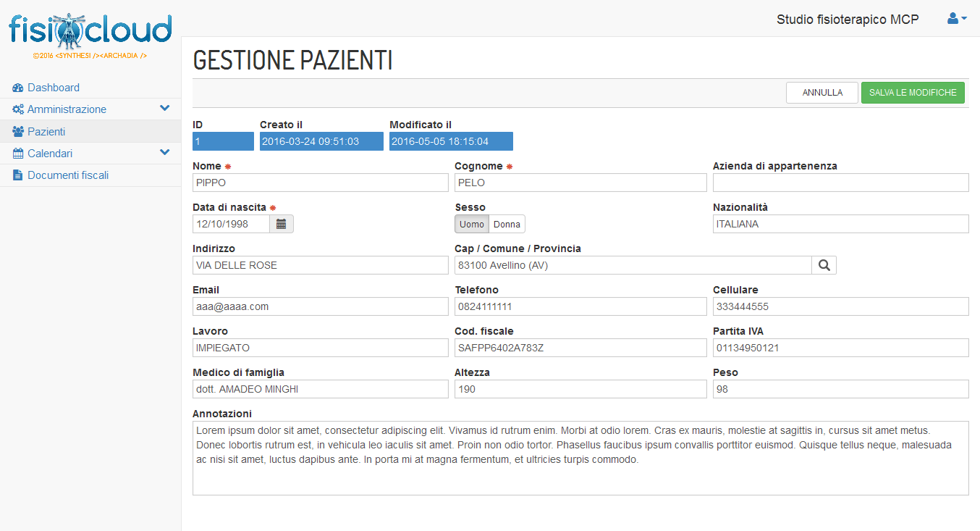Click the Email field
This screenshot has height=531, width=980.
click(x=321, y=306)
